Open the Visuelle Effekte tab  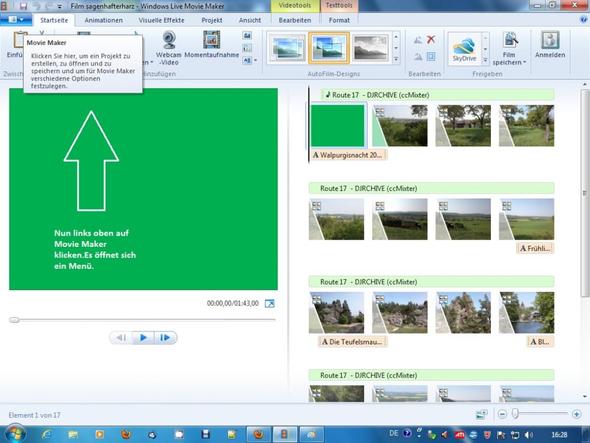coord(161,20)
